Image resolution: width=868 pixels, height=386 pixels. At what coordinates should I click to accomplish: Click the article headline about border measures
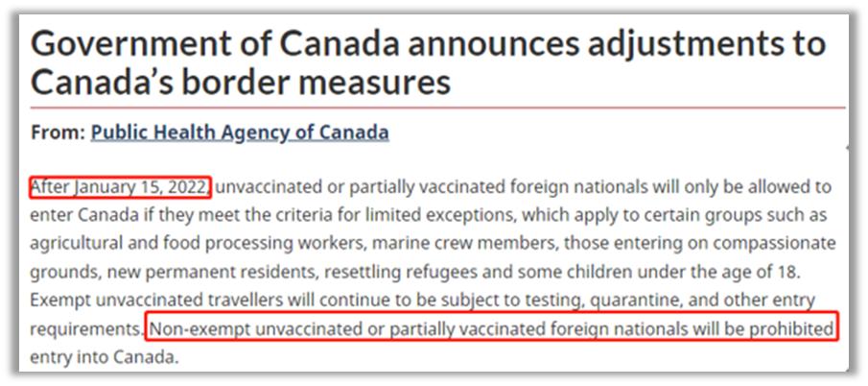pyautogui.click(x=428, y=62)
